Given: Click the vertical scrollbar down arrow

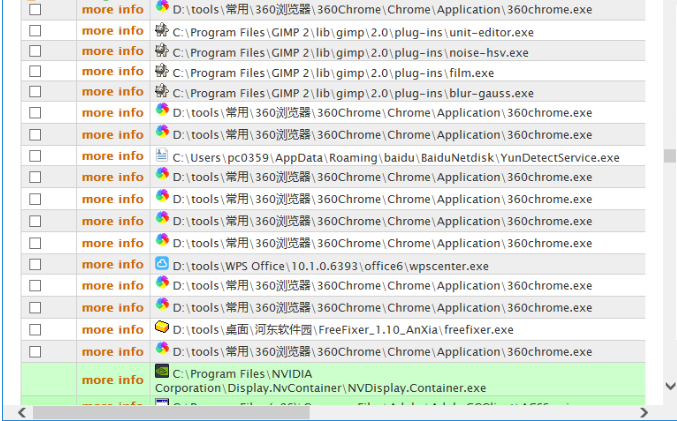Looking at the screenshot, I should (x=670, y=386).
